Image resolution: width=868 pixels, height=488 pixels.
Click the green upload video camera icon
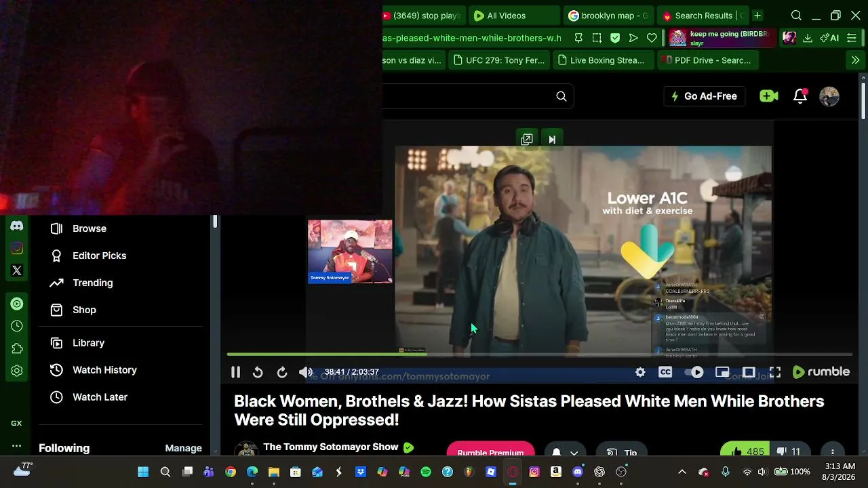pos(769,96)
